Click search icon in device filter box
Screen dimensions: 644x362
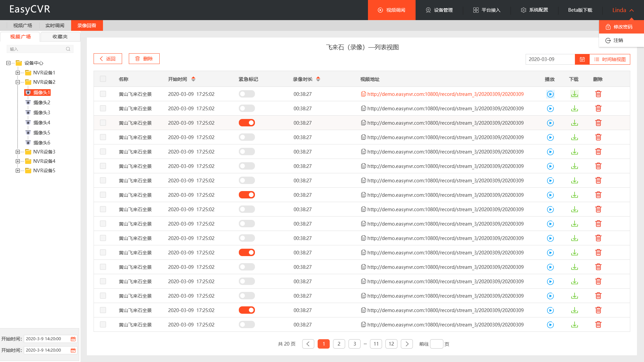click(x=68, y=49)
